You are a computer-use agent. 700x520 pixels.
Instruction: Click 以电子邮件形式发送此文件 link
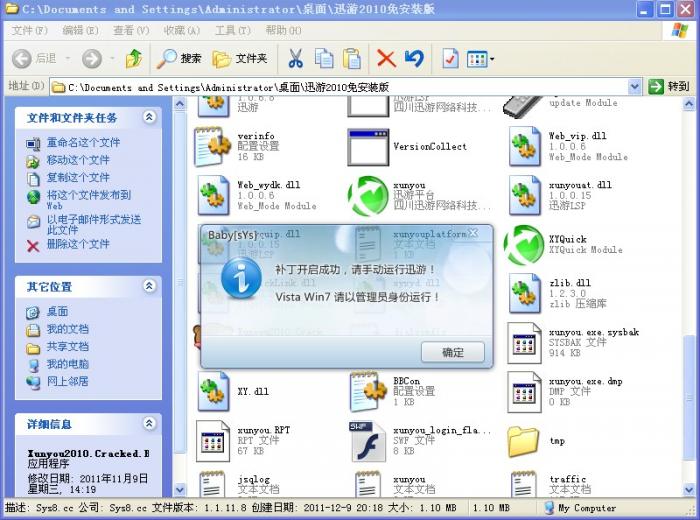point(94,225)
